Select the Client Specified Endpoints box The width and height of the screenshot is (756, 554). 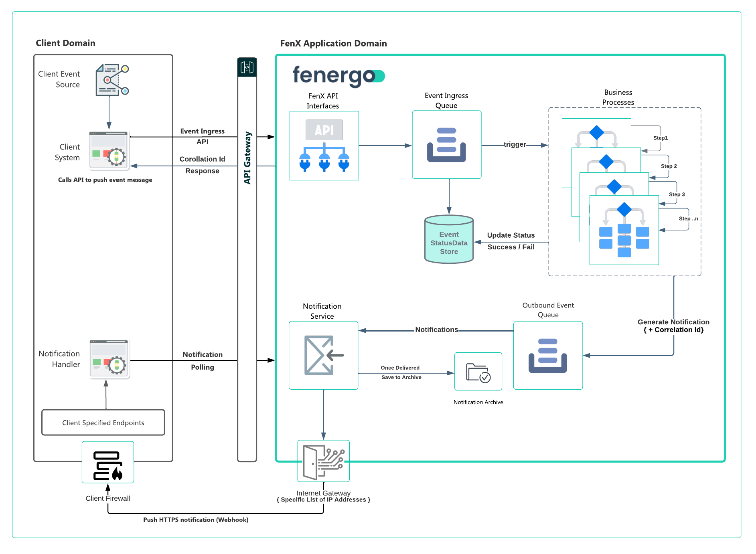coord(103,423)
